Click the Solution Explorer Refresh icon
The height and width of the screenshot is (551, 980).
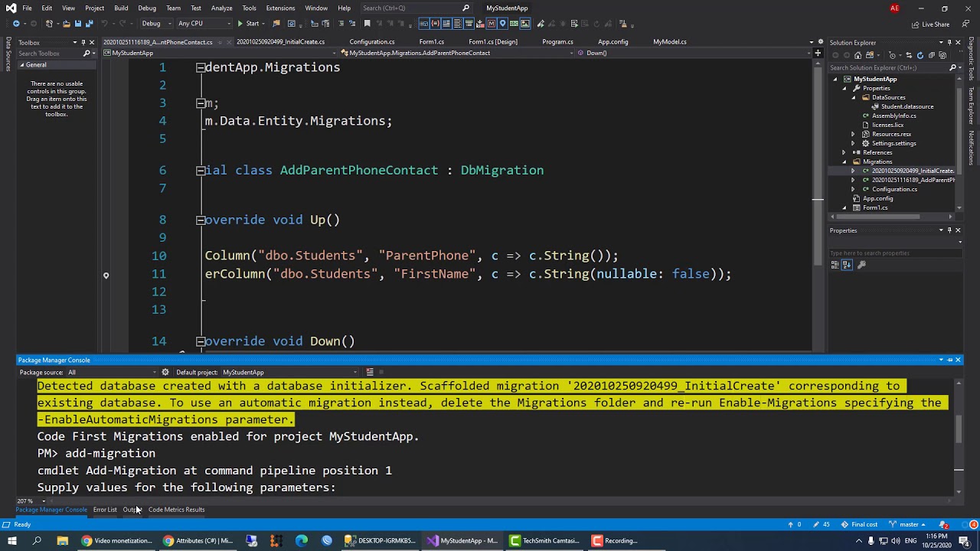920,55
